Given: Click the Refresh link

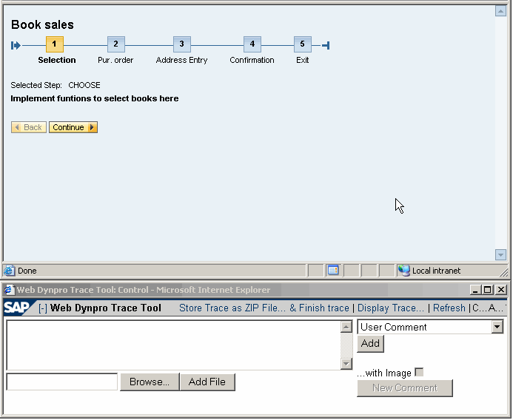Looking at the screenshot, I should click(449, 308).
